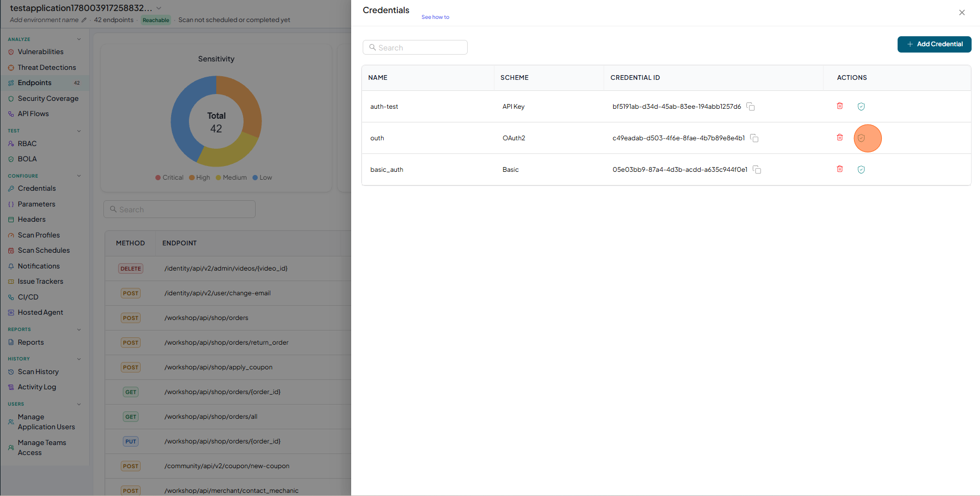Go to Endpoints page
The image size is (980, 496).
35,83
